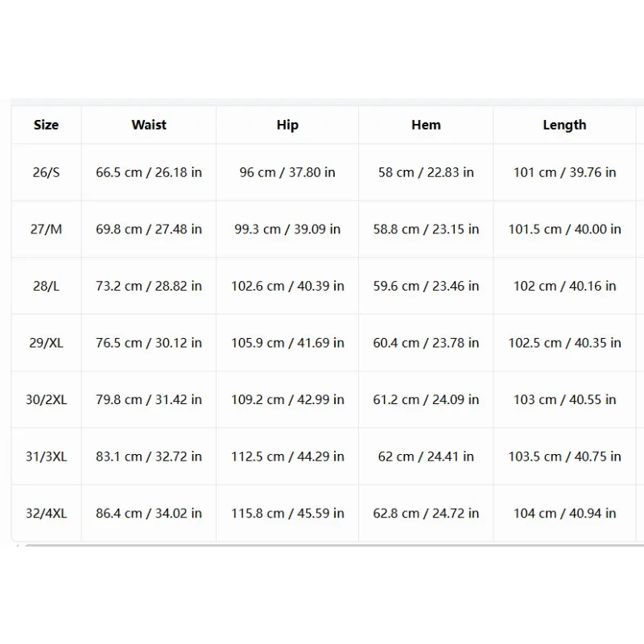644x644 pixels.
Task: Select the 31/3XL size row label
Action: click(46, 456)
